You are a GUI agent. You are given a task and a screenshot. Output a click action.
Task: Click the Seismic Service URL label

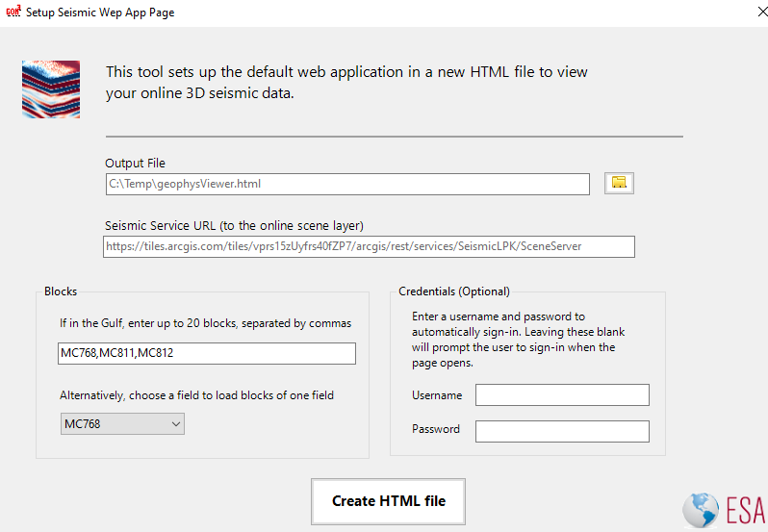[x=234, y=226]
